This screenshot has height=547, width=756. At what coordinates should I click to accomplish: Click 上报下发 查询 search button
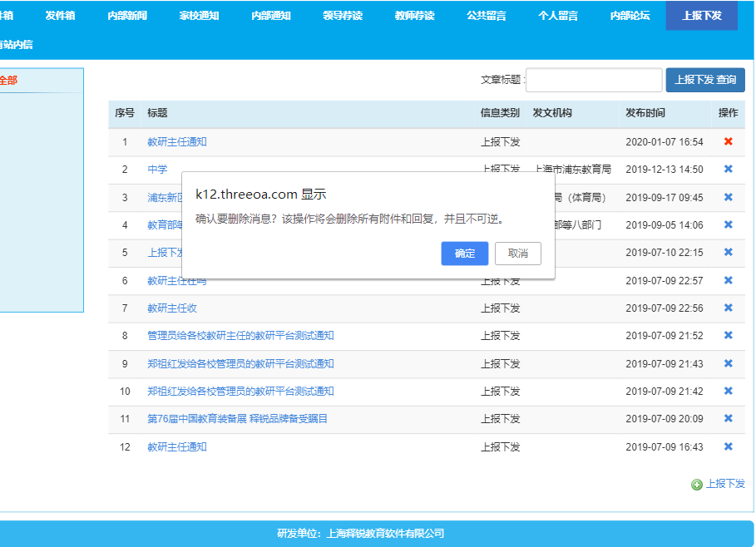[x=704, y=80]
